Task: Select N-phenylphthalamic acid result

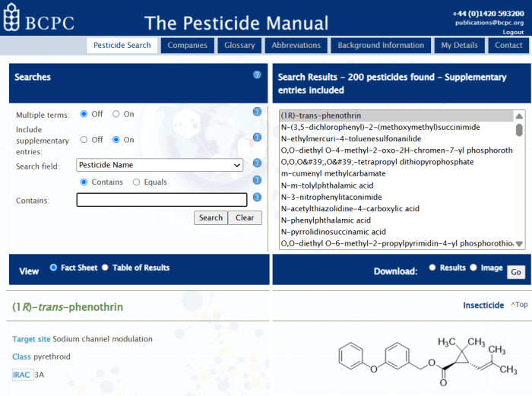Action: click(397, 220)
